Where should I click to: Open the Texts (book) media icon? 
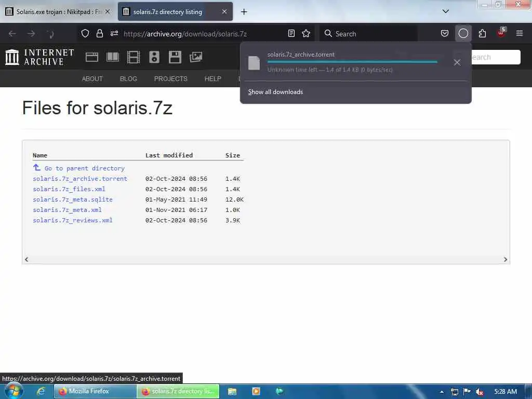pos(113,57)
